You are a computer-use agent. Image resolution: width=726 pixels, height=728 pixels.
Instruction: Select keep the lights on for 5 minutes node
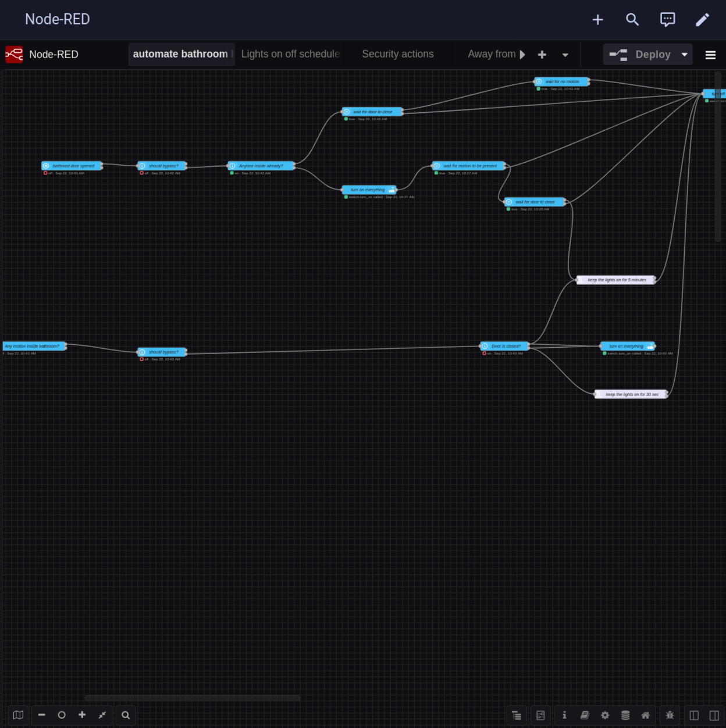[x=616, y=280]
